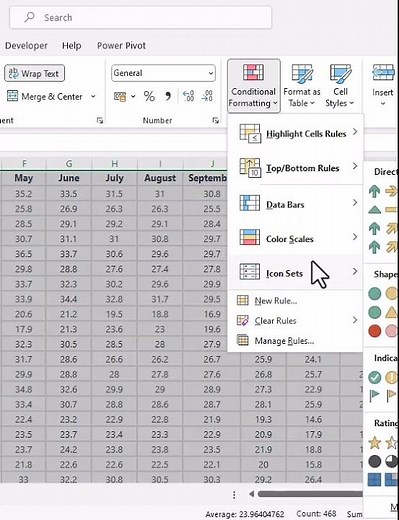Click the Insert cells button

(x=383, y=86)
